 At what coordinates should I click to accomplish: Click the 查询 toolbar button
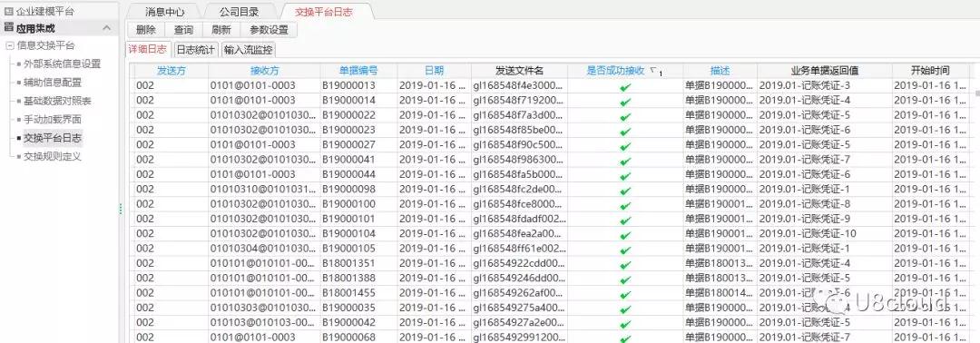coord(183,29)
